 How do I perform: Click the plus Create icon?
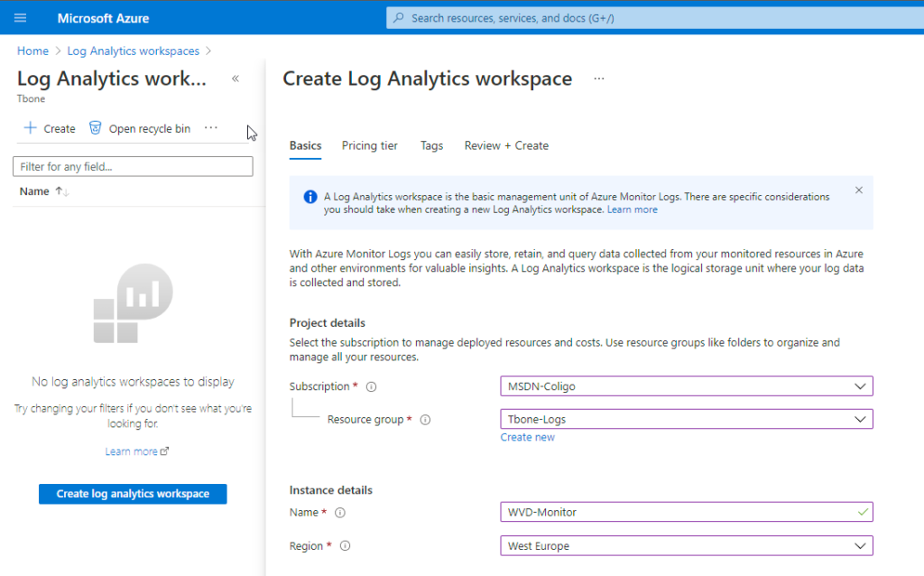[30, 128]
